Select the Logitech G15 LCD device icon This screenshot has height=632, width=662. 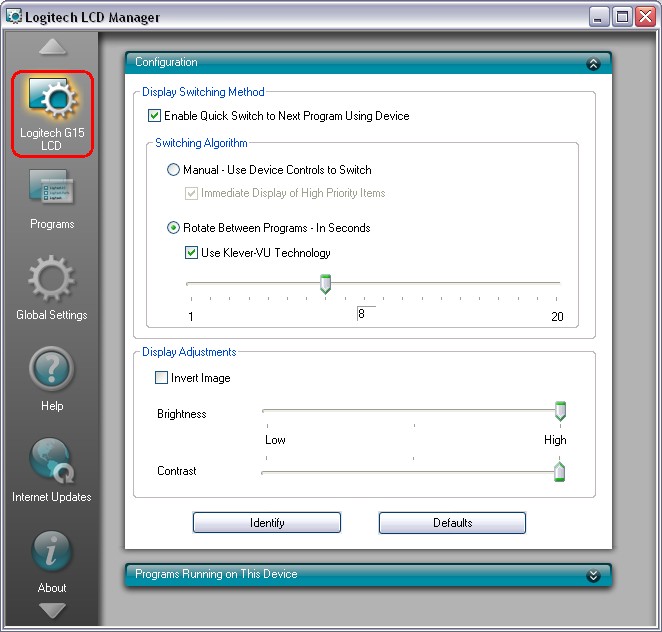click(52, 98)
